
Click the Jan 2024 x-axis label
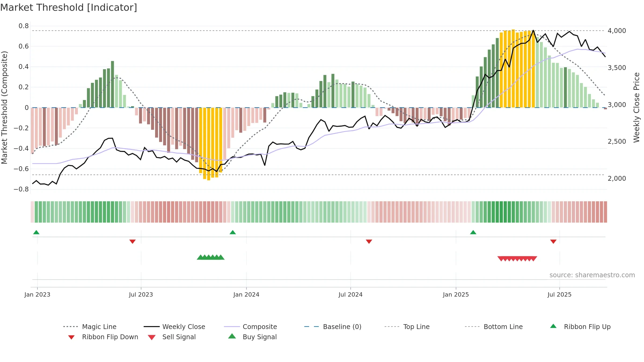tap(246, 295)
